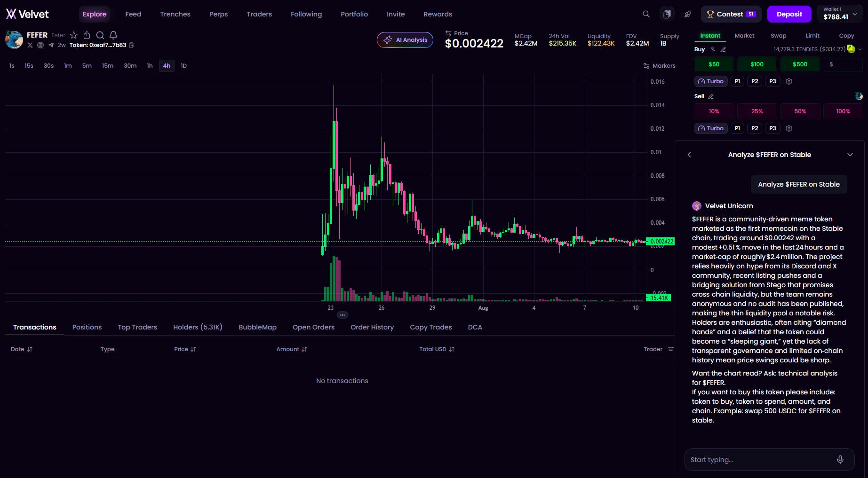Click the Velvet logo in the header
This screenshot has height=478, width=868.
coord(27,14)
